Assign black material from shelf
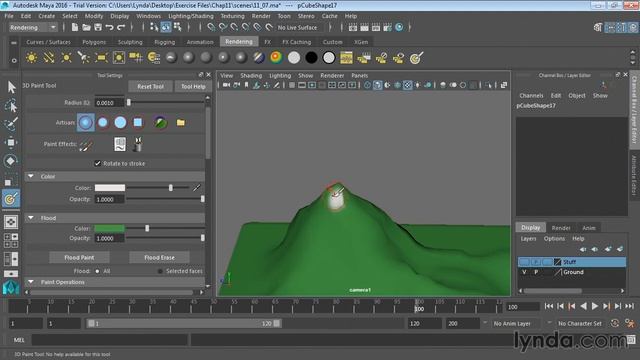The image size is (640, 360). coord(311,58)
